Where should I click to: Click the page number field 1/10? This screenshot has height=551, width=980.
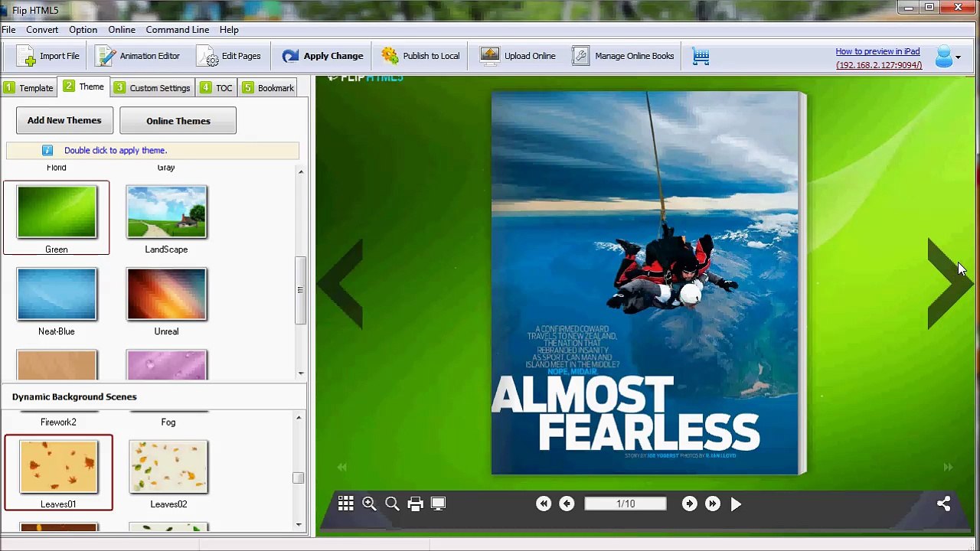pos(626,504)
